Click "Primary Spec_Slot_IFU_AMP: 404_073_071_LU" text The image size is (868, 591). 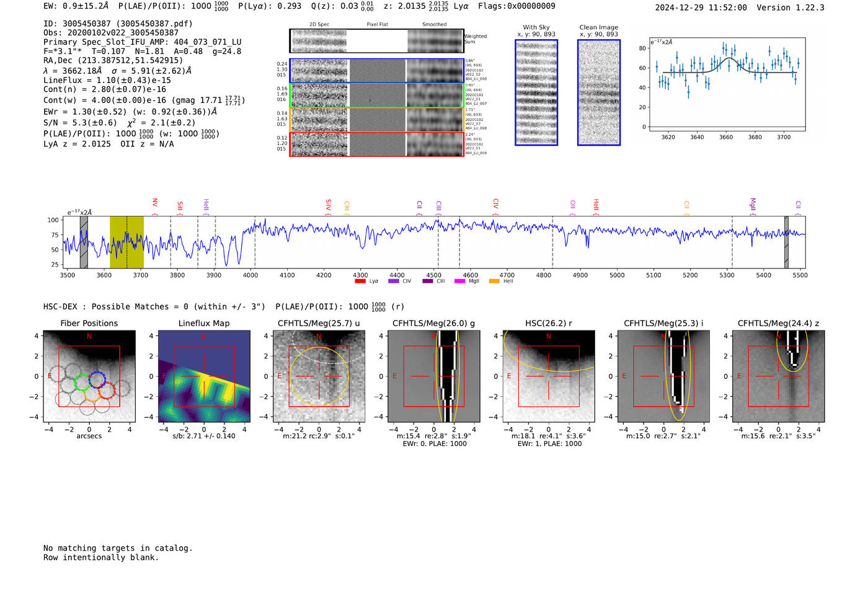pyautogui.click(x=143, y=42)
